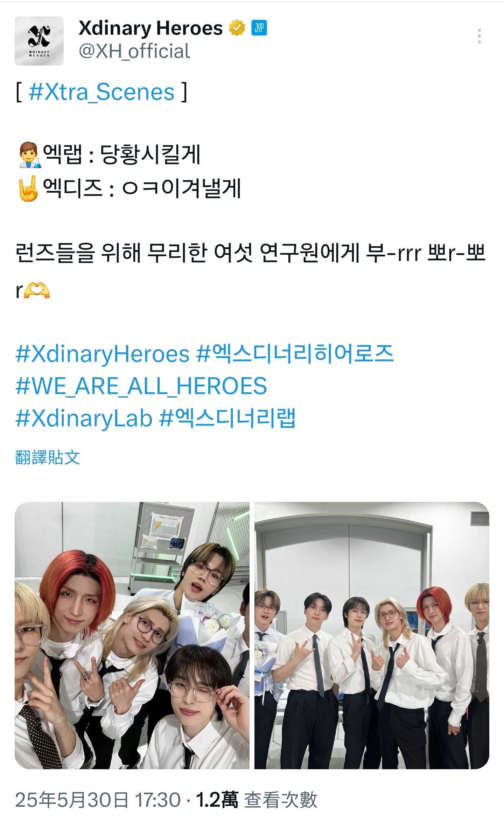504x827 pixels.
Task: Tap the blue JYP affiliation badge
Action: click(x=259, y=28)
